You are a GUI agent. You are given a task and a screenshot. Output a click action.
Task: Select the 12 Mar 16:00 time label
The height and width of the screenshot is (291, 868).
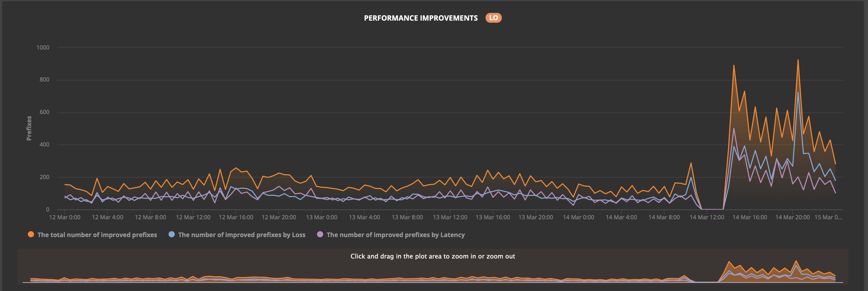pyautogui.click(x=236, y=217)
